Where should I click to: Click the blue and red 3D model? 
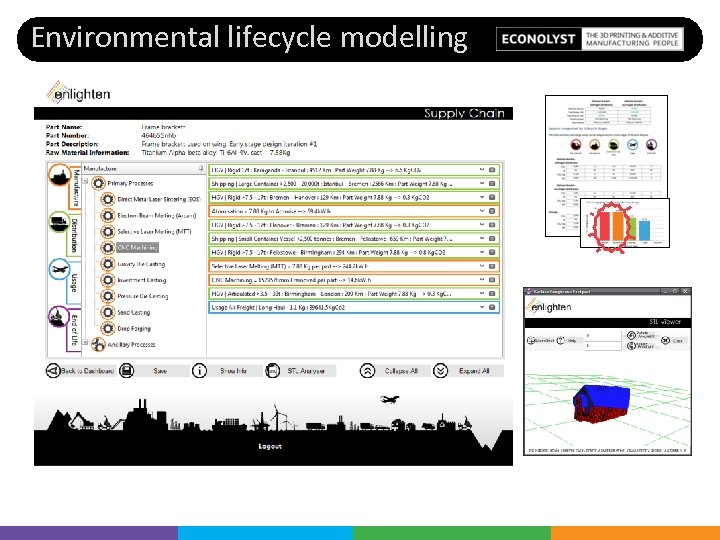[x=602, y=404]
